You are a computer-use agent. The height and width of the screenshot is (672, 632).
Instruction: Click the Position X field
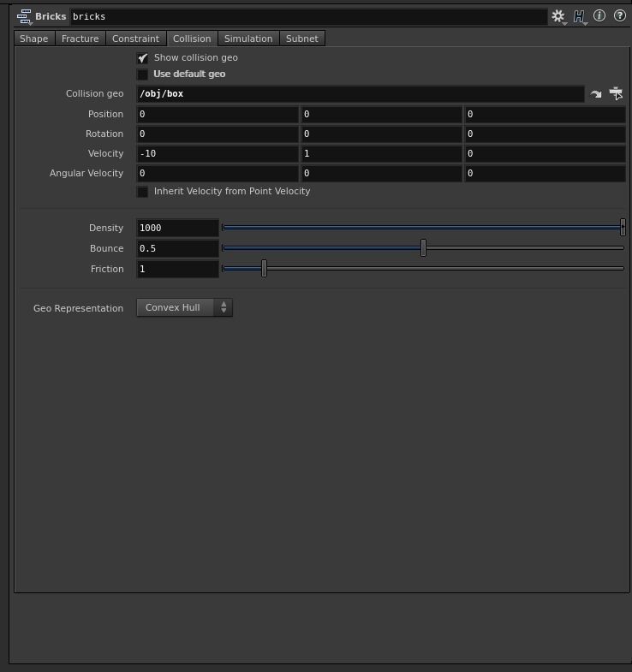pyautogui.click(x=218, y=115)
